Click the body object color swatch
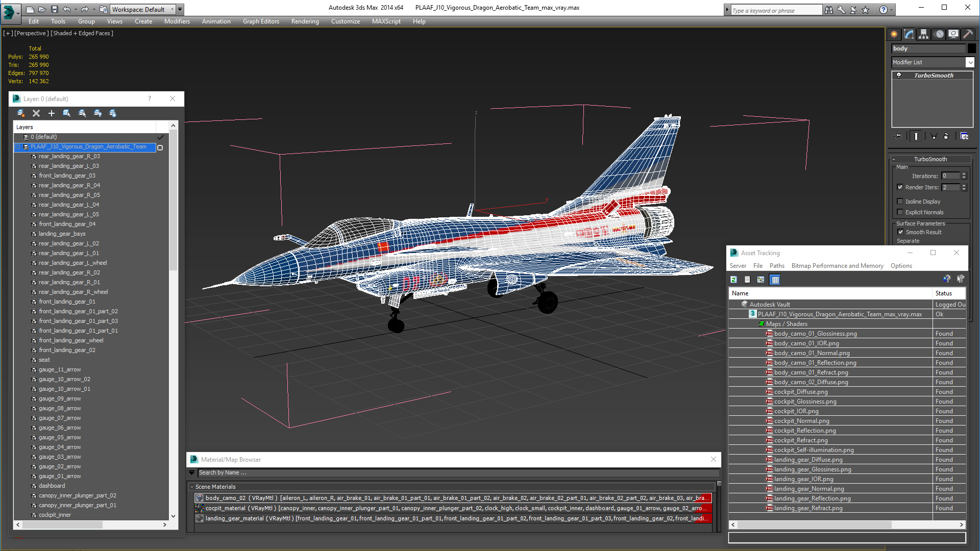The image size is (980, 551). pos(972,48)
